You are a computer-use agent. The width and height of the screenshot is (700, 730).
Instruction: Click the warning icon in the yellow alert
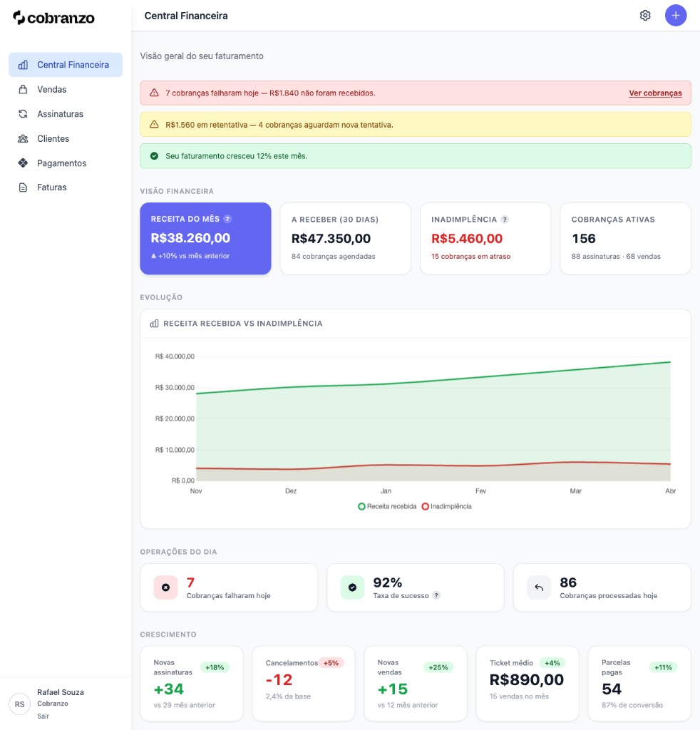click(x=154, y=124)
